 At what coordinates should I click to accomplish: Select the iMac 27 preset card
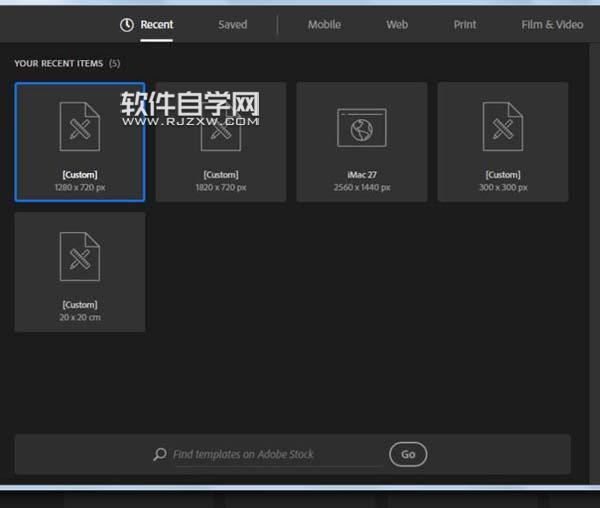coord(362,142)
